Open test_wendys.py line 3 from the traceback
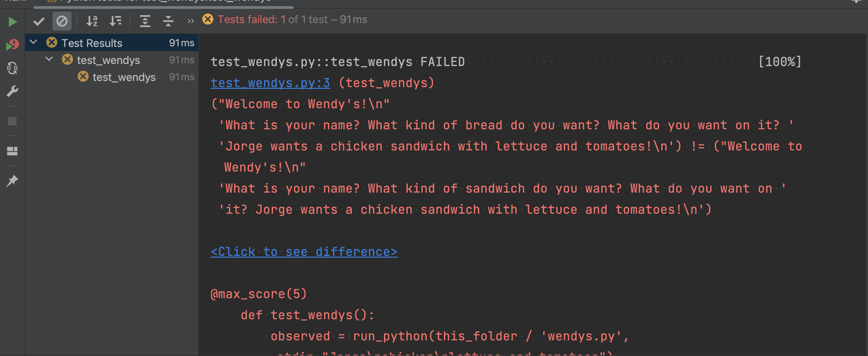The image size is (868, 356). [270, 83]
